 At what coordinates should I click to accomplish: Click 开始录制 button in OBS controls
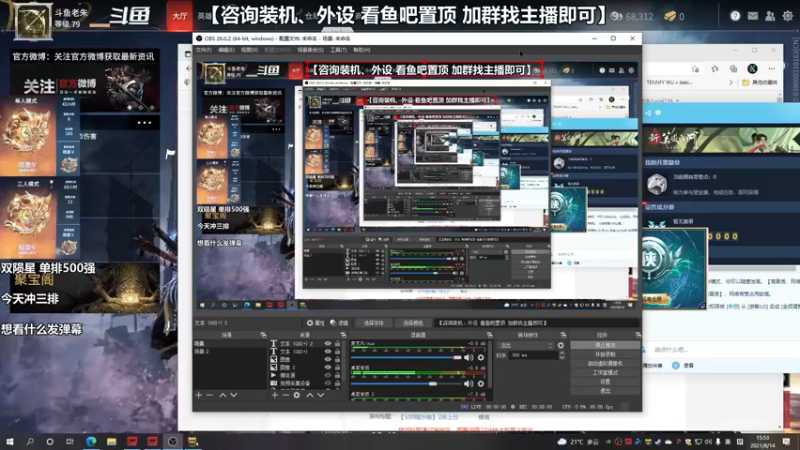tap(605, 354)
